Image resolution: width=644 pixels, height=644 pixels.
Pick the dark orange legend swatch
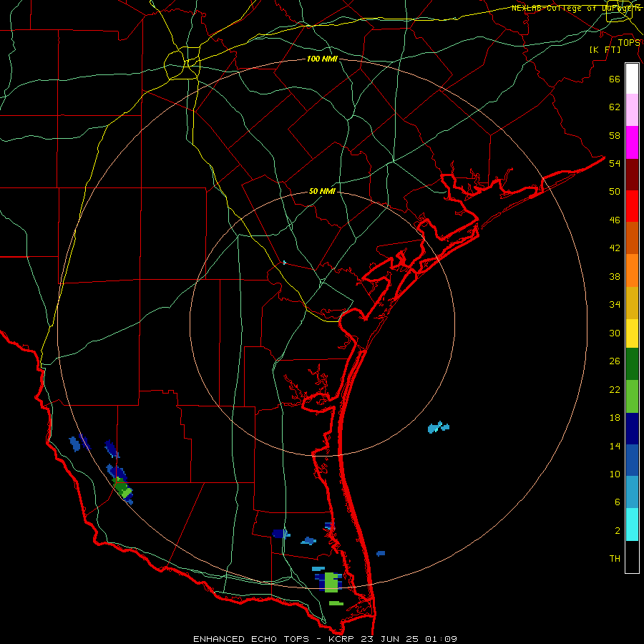pyautogui.click(x=632, y=238)
